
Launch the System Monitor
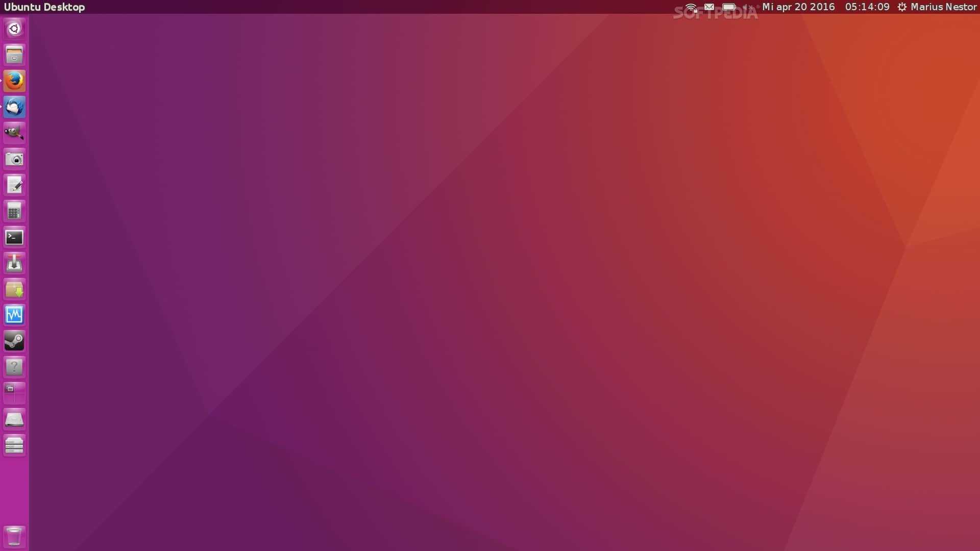click(14, 315)
